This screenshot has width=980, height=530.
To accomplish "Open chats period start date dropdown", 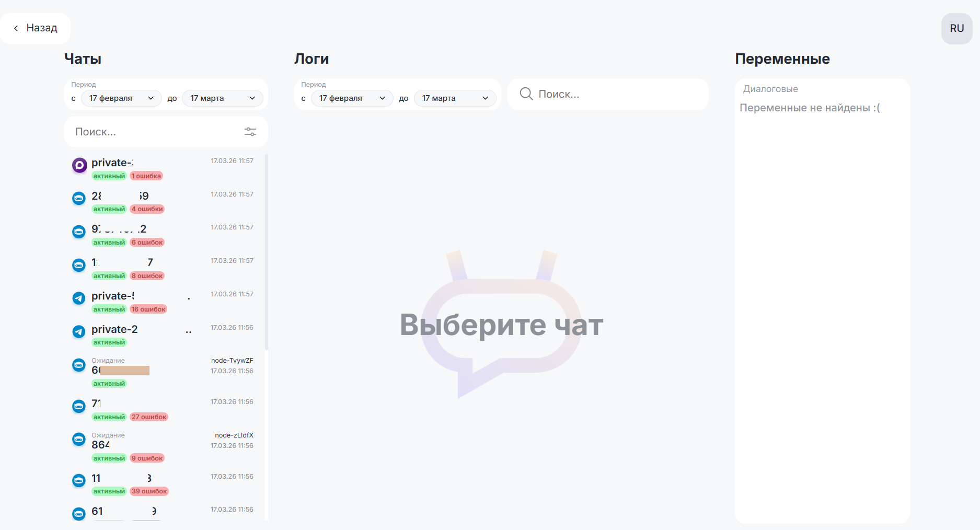I will (x=121, y=98).
